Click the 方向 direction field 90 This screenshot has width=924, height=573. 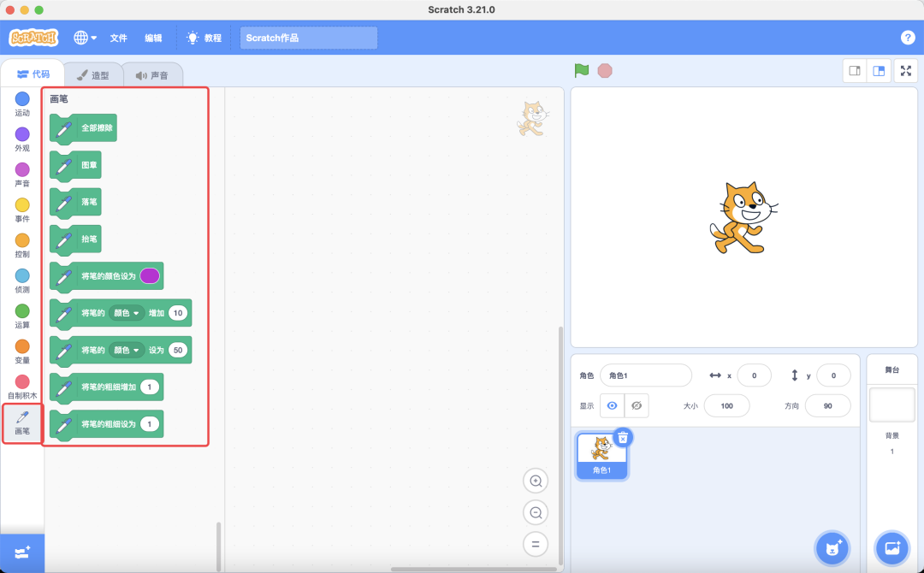click(x=827, y=405)
